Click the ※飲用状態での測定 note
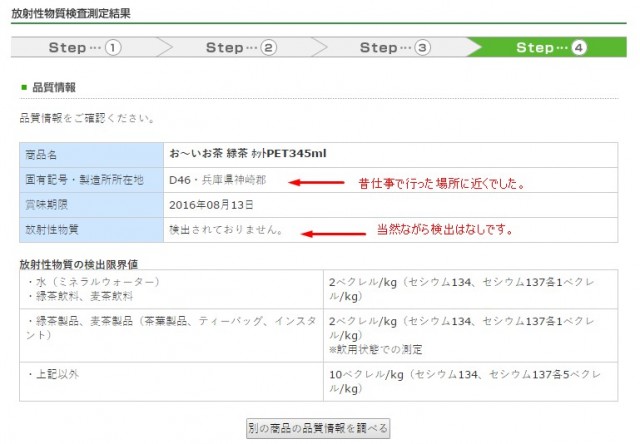 (376, 349)
